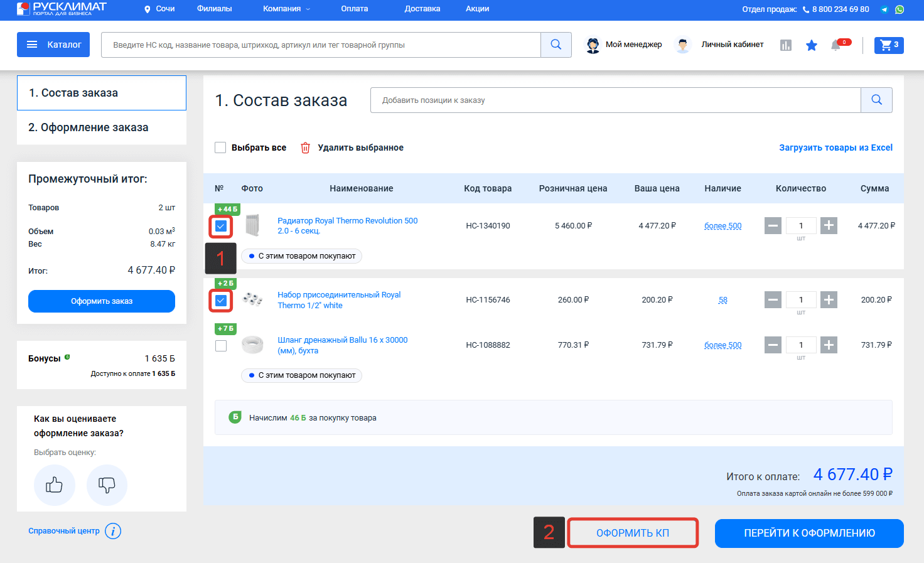This screenshot has width=924, height=563.
Task: Open the Telegram contact icon
Action: click(x=884, y=9)
